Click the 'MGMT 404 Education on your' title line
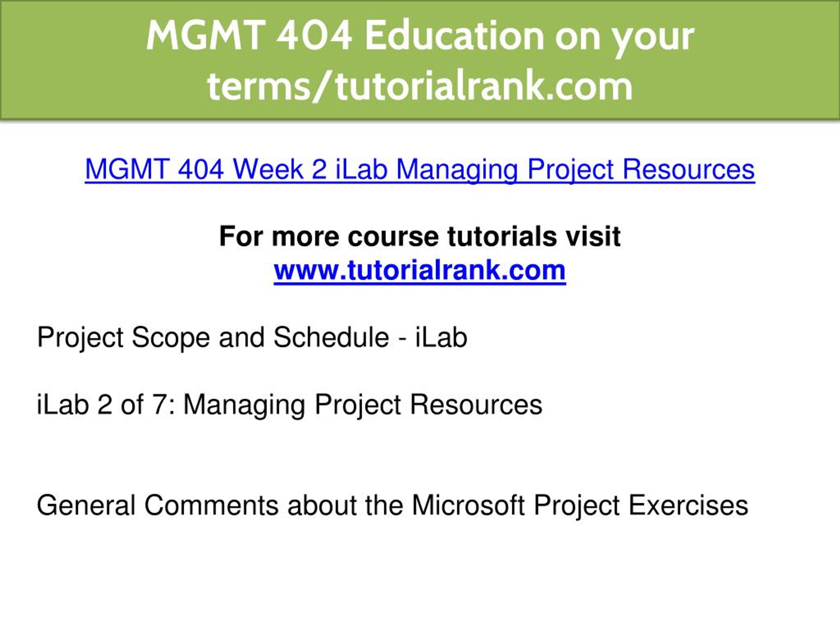This screenshot has width=840, height=630. [420, 36]
